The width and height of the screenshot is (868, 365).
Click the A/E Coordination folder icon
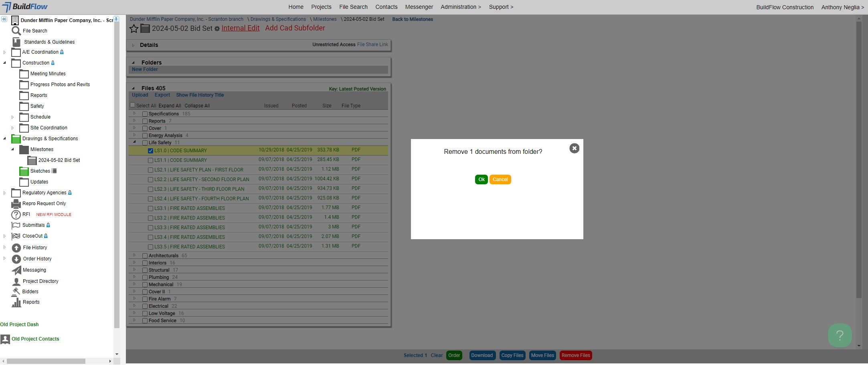click(16, 52)
